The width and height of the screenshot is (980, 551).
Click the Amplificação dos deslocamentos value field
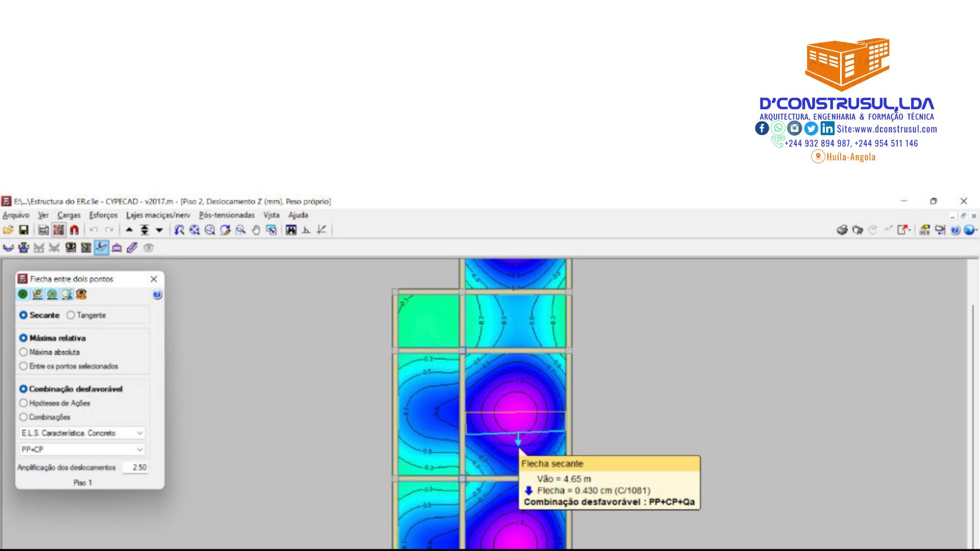(135, 467)
